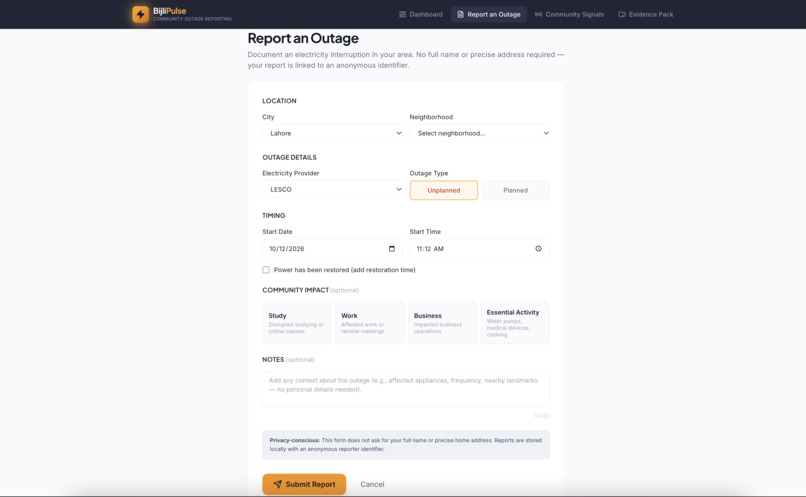Select the Report an Outage nav item
Viewport: 806px width, 497px height.
point(489,14)
